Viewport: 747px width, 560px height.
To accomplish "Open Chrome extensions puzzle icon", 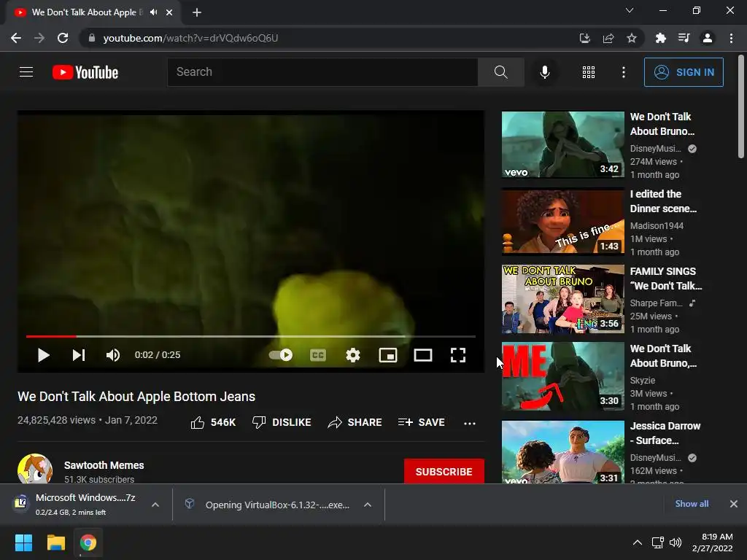I will point(660,38).
